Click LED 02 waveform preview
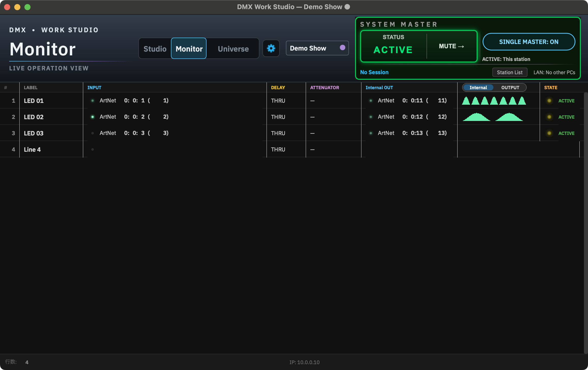 [x=493, y=117]
